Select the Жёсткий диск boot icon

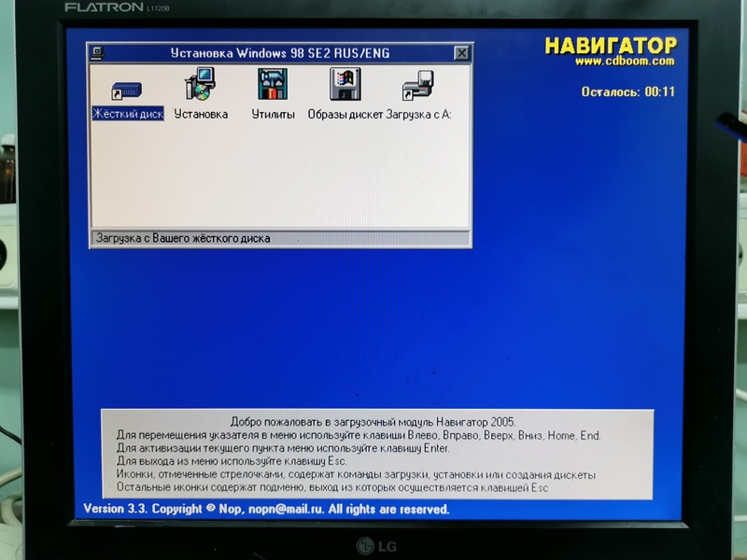coord(127,90)
